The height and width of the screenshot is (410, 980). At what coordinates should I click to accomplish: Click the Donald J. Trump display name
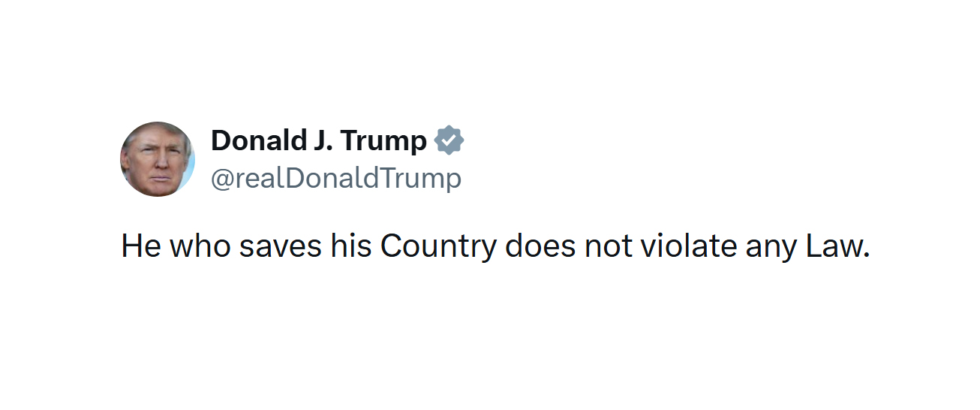[318, 140]
